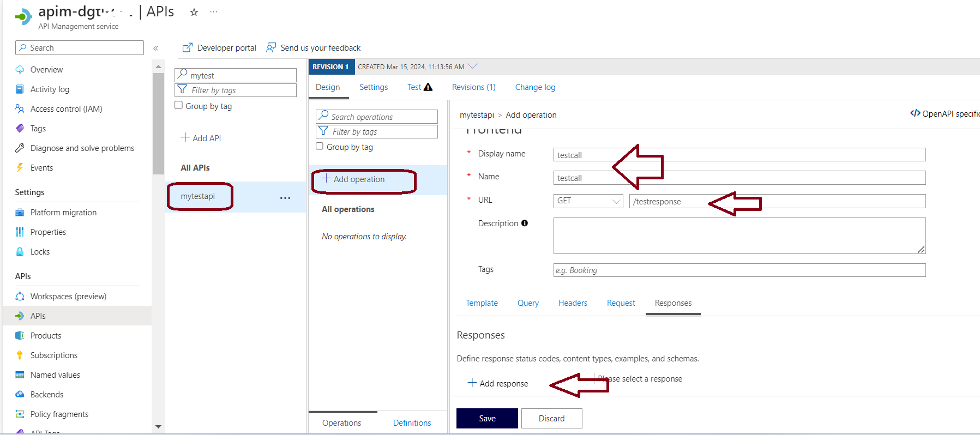Click the Events lightning icon
The width and height of the screenshot is (980, 435).
pyautogui.click(x=20, y=168)
